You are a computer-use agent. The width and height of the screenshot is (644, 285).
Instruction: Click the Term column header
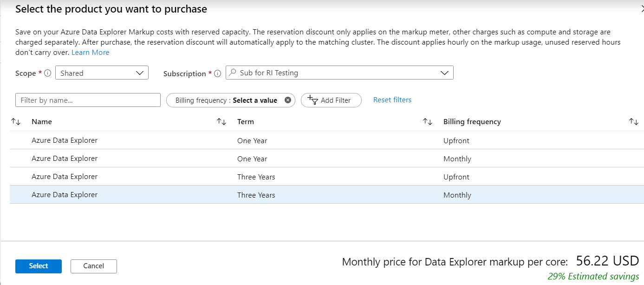[246, 122]
